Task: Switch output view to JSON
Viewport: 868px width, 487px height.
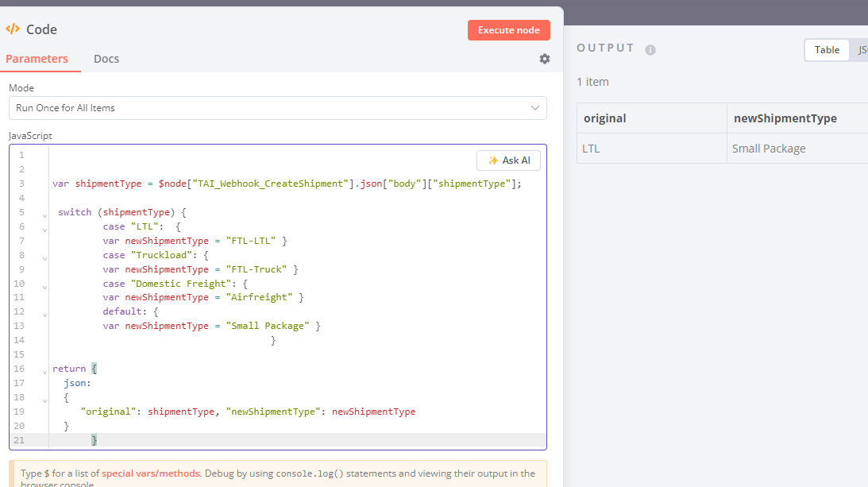Action: pyautogui.click(x=861, y=50)
